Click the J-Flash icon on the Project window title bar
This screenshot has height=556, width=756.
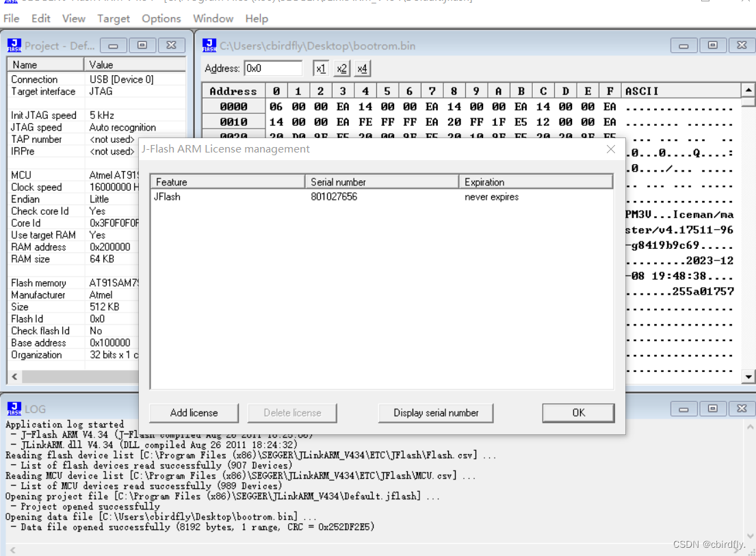(x=15, y=45)
